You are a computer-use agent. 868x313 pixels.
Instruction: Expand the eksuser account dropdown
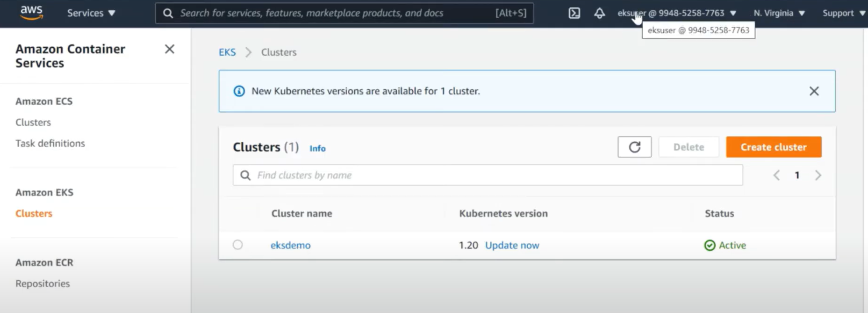tap(677, 13)
